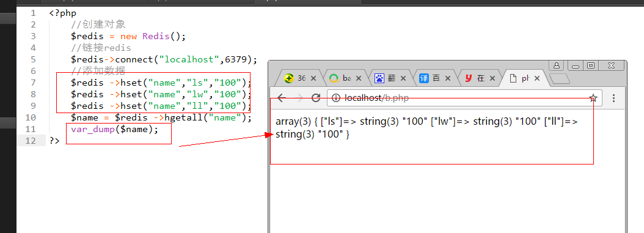
Task: Click the hgetall("name") line
Action: (161, 118)
